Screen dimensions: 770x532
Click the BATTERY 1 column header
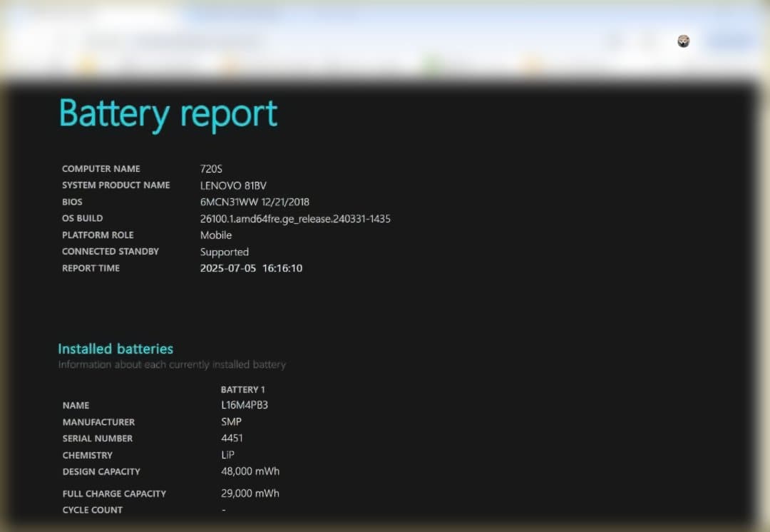(243, 389)
